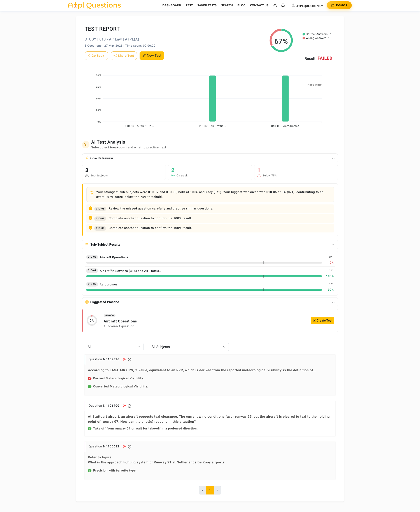Click the 67% score donut chart

(281, 40)
